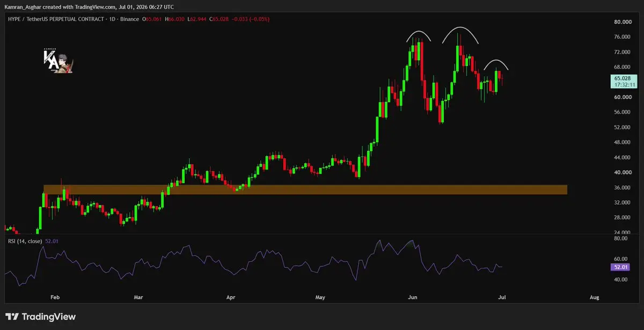Click the 80.00 label on RSI axis

tap(621, 238)
